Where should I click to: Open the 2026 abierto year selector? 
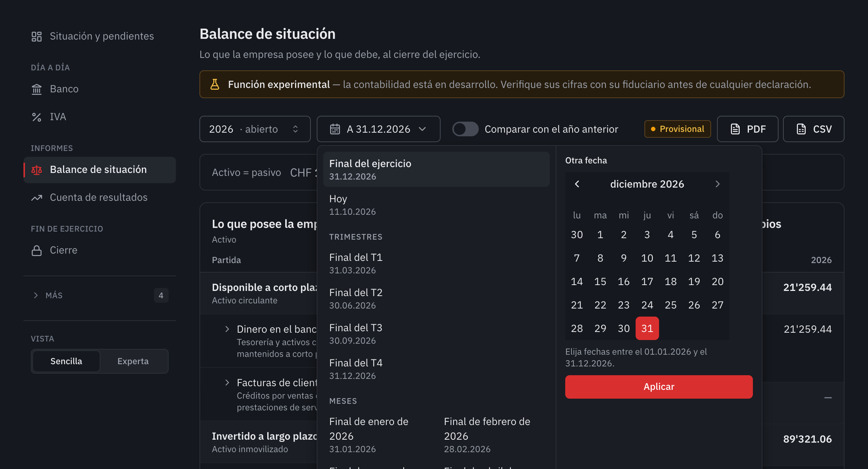[x=255, y=129]
